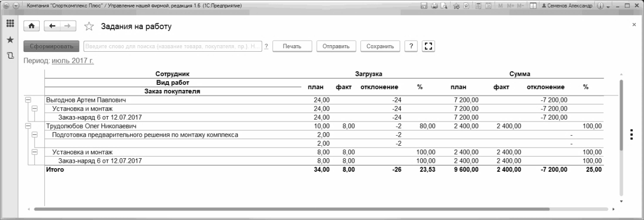Open the sections menu grid icon
The height and width of the screenshot is (220, 644).
point(9,24)
